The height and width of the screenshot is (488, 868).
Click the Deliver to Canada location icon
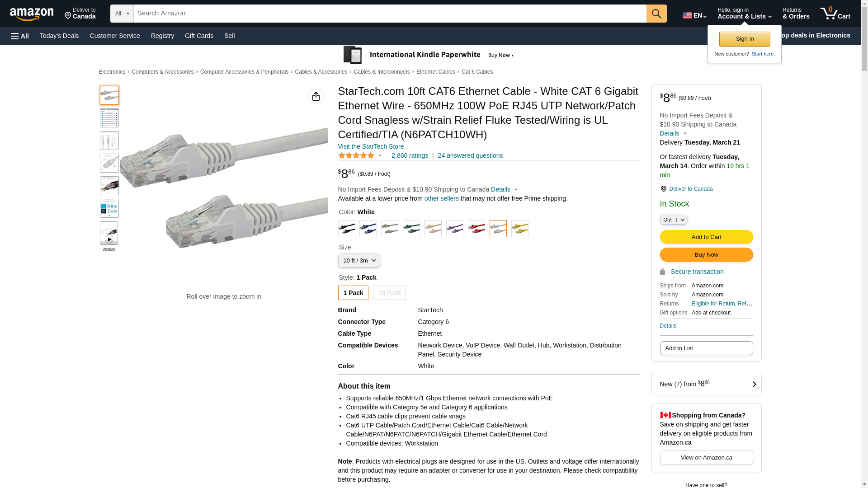pyautogui.click(x=663, y=189)
